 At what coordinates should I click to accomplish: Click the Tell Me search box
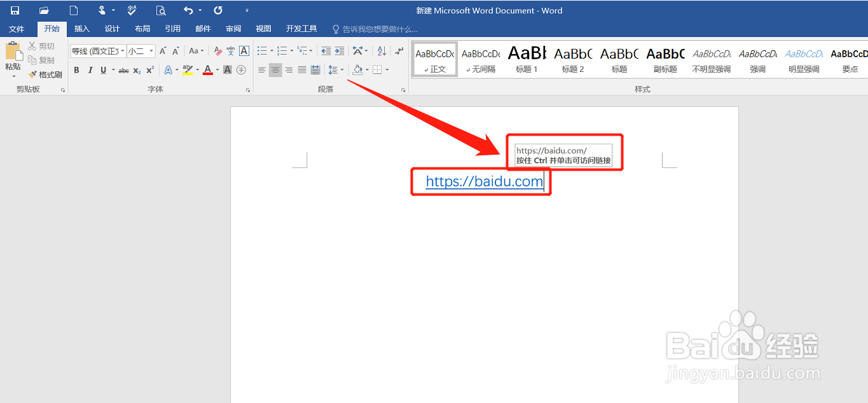[x=375, y=29]
